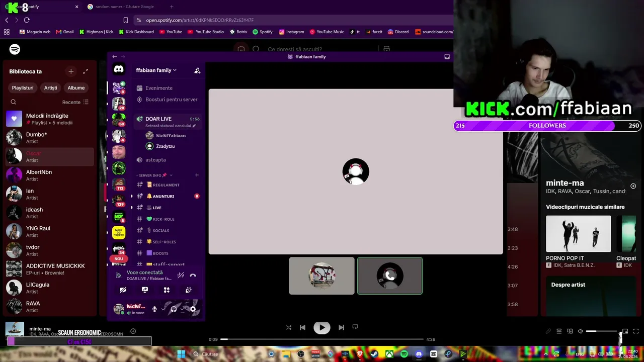The height and width of the screenshot is (362, 644).
Task: Seek within the song progress bar
Action: tap(322, 339)
